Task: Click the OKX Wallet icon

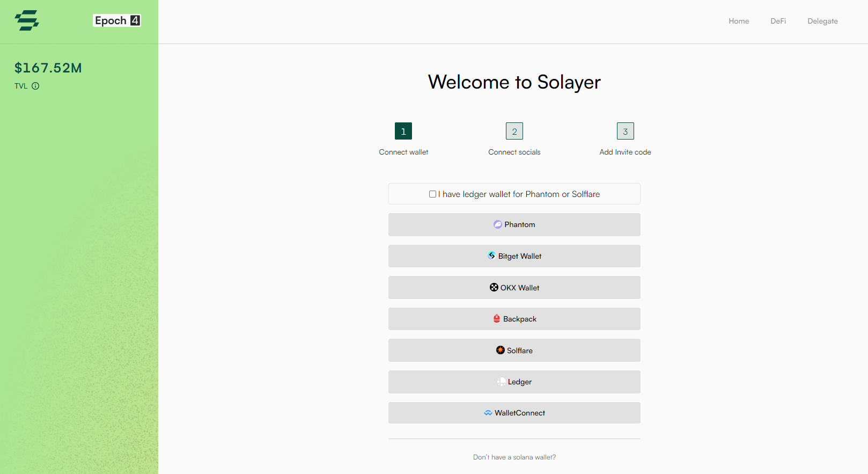Action: coord(494,287)
